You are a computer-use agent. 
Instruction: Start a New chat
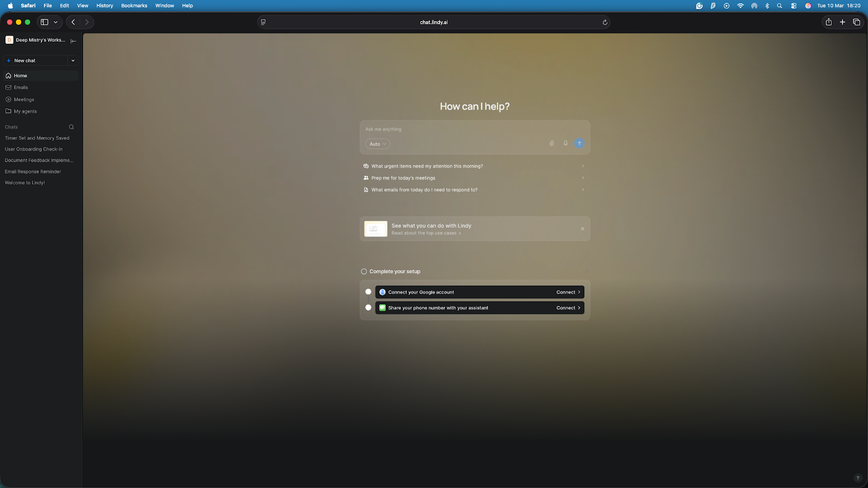point(36,61)
